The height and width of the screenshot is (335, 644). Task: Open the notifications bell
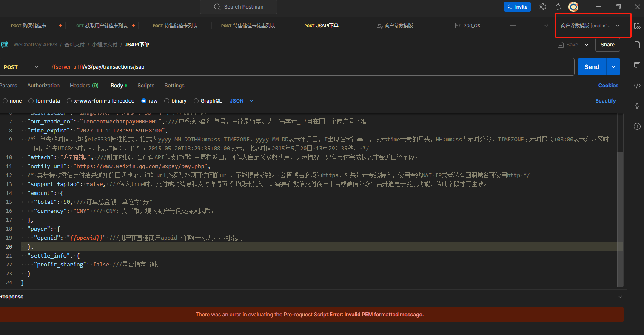pyautogui.click(x=558, y=7)
